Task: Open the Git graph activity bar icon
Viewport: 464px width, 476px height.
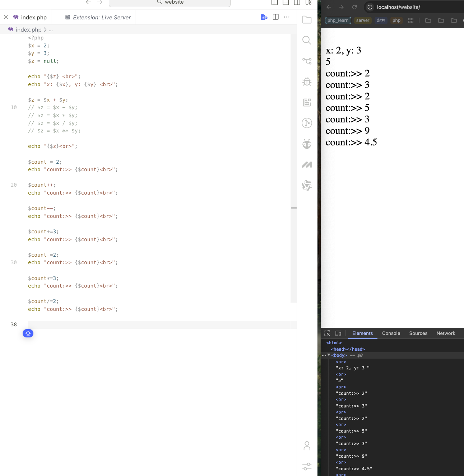Action: [307, 123]
